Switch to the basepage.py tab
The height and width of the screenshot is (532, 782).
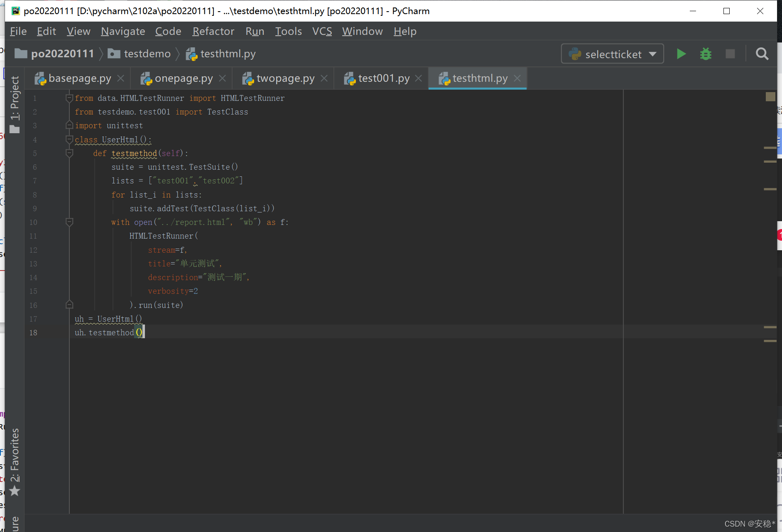pos(79,78)
